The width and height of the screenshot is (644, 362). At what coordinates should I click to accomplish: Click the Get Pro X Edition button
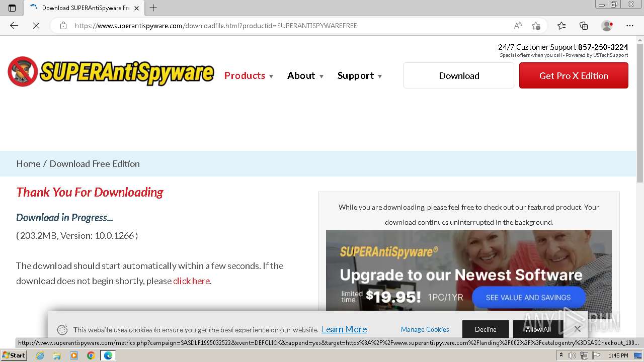click(x=574, y=75)
